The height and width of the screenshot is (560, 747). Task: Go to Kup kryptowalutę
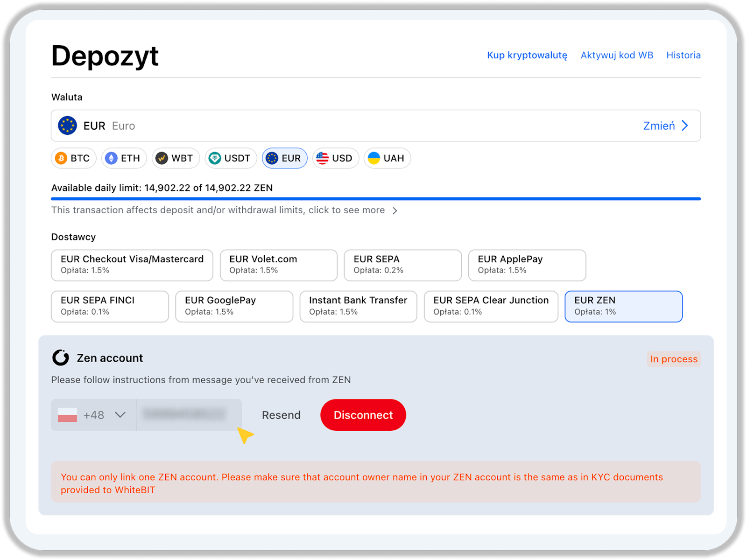point(527,55)
